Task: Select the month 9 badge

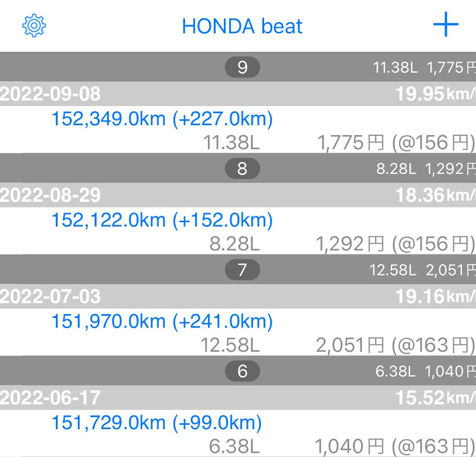Action: click(x=242, y=67)
